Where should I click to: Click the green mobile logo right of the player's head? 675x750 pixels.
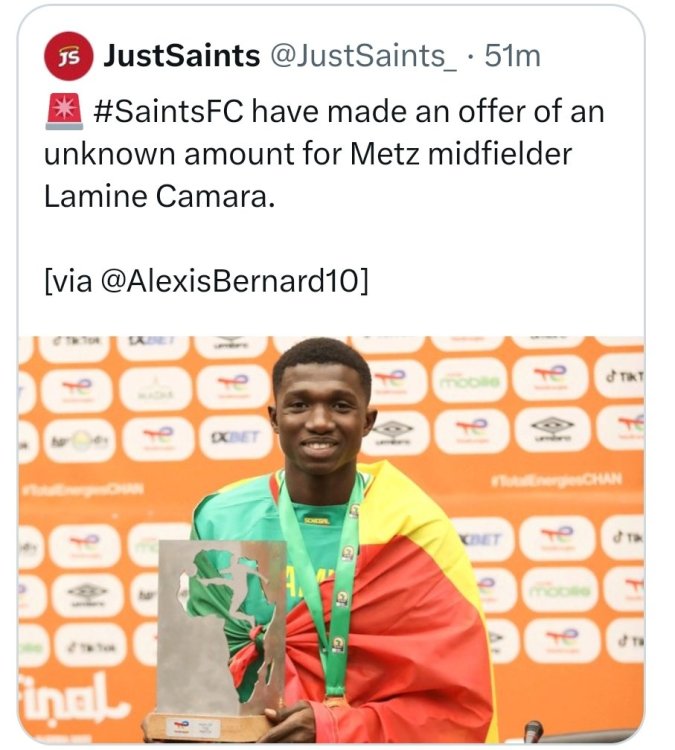pos(468,381)
